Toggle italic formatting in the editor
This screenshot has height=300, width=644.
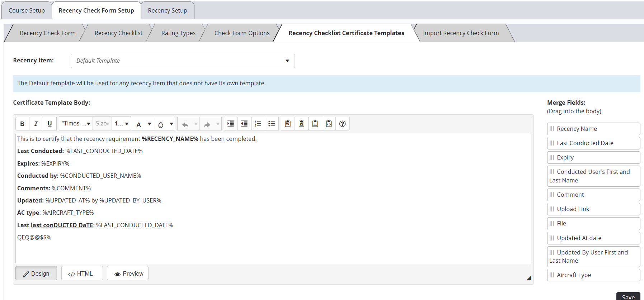coord(36,124)
